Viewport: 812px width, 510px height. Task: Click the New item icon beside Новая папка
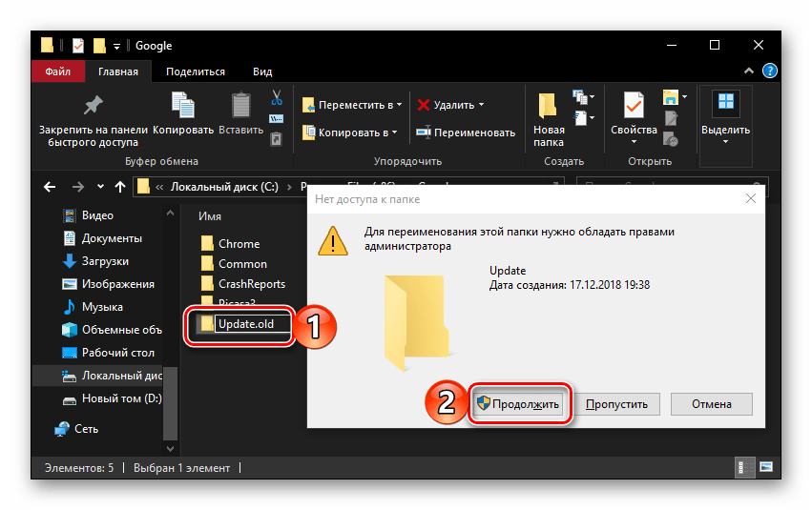tap(580, 96)
